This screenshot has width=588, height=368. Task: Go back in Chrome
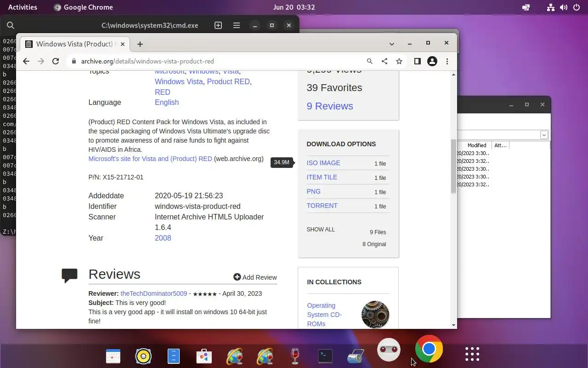click(26, 61)
